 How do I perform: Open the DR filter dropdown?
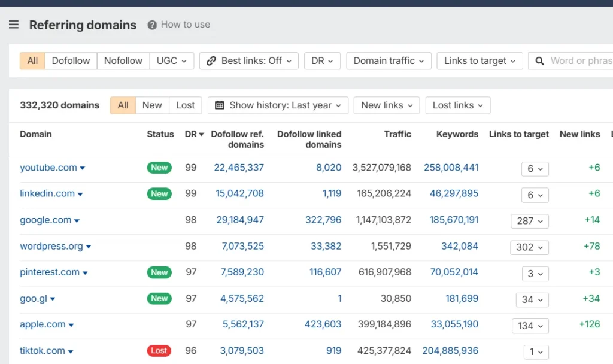pos(322,61)
